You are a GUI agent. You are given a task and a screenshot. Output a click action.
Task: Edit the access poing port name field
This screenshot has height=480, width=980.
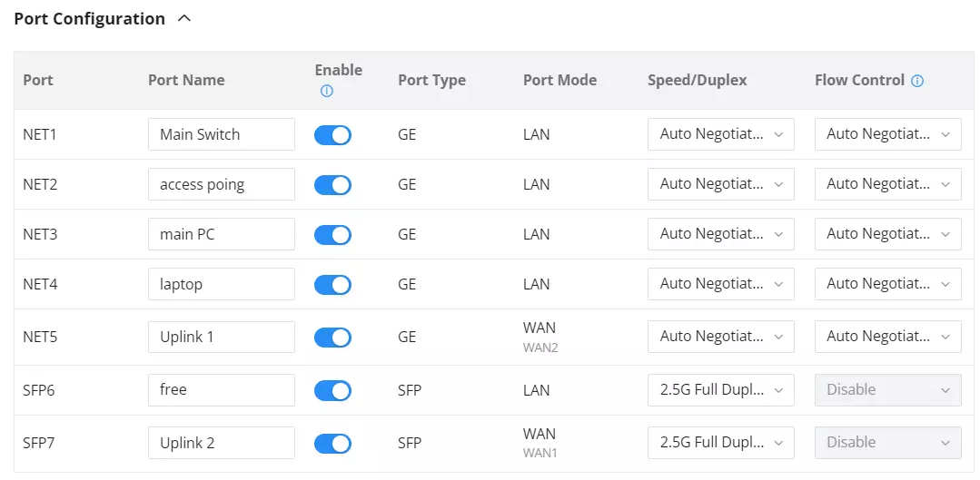(222, 184)
